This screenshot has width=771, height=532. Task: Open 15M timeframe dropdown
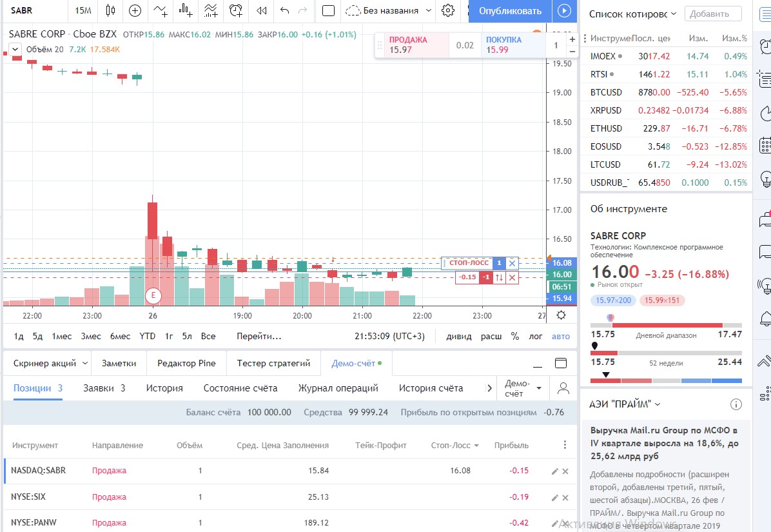pos(83,10)
